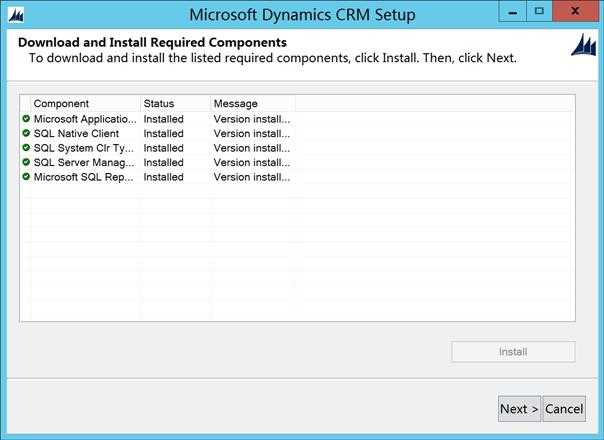Image resolution: width=604 pixels, height=440 pixels.
Task: Click Version install... message for SQL Server Manag...
Action: click(252, 163)
